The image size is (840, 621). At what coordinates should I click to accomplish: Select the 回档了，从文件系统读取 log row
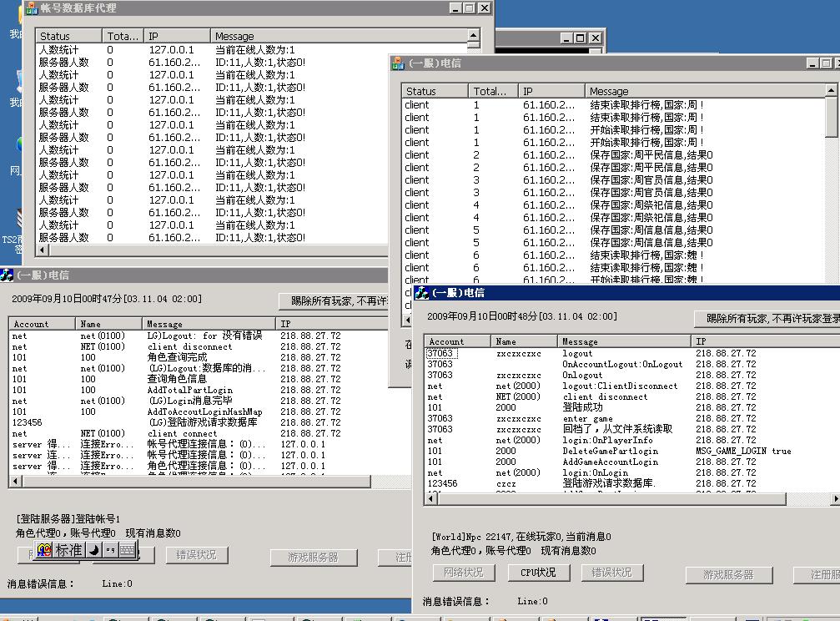tap(616, 429)
